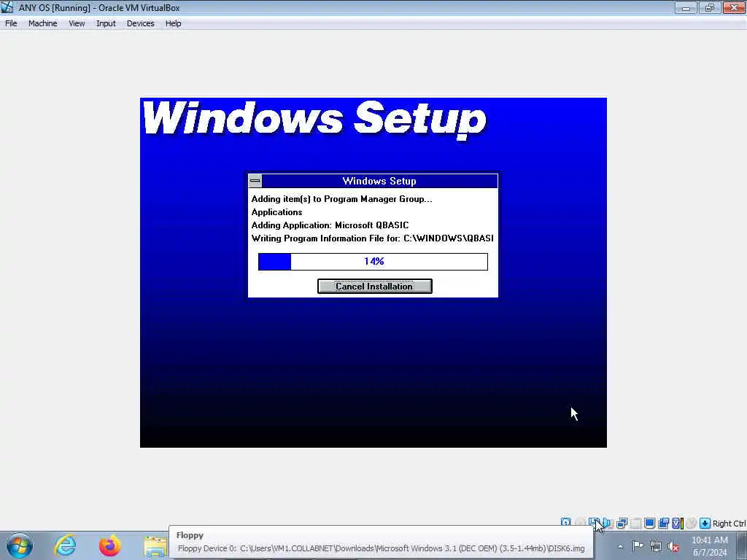Open Windows Explorer folder on taskbar
This screenshot has width=747, height=560.
(155, 546)
